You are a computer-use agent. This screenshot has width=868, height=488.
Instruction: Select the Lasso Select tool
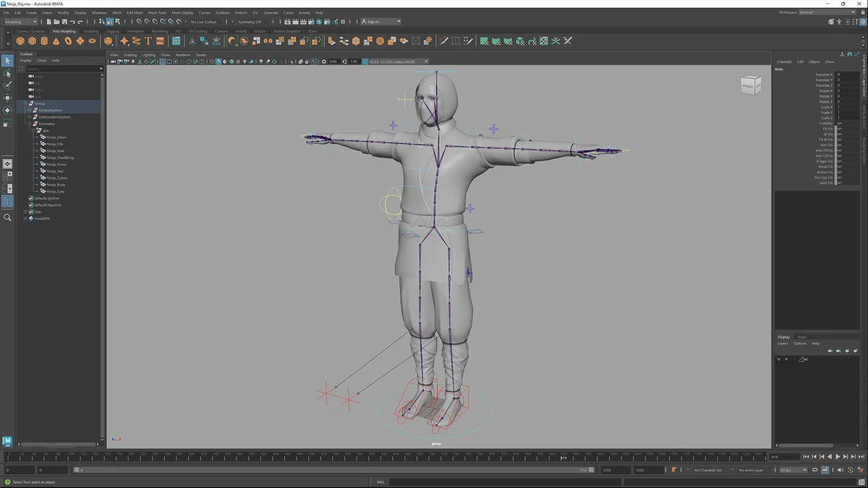pos(7,73)
